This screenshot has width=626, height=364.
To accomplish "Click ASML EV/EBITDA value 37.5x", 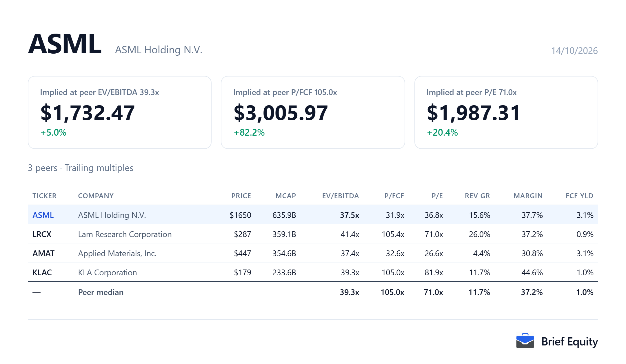I will (x=350, y=215).
